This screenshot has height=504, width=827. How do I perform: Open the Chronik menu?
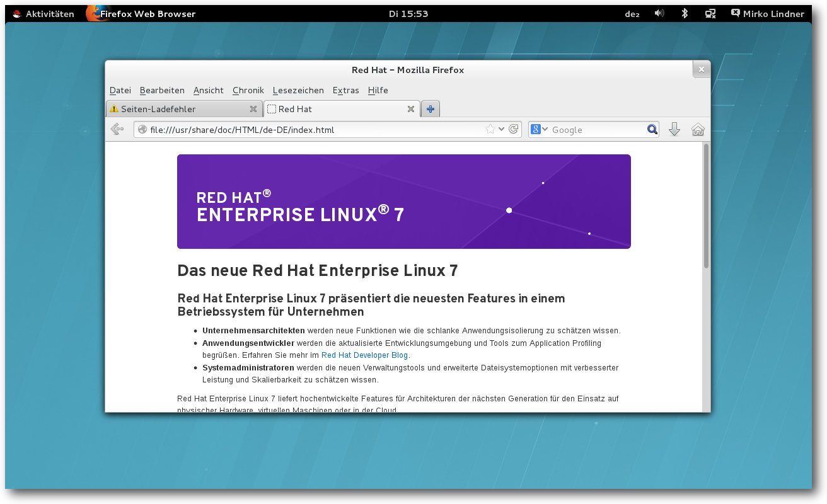248,90
